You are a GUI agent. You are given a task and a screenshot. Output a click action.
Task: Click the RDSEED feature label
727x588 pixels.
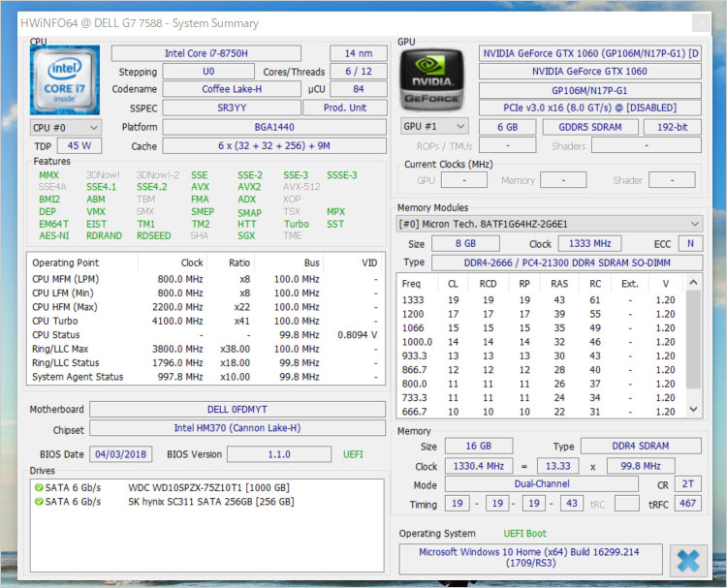153,235
